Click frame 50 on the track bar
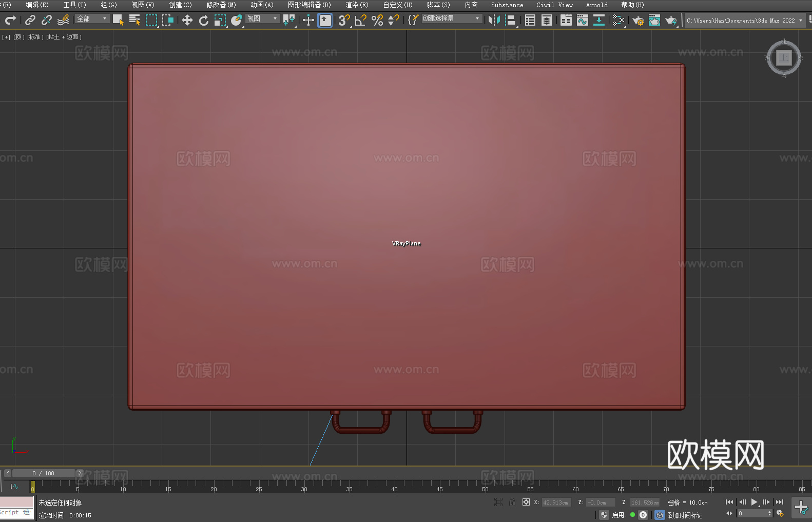This screenshot has height=522, width=812. pyautogui.click(x=485, y=486)
